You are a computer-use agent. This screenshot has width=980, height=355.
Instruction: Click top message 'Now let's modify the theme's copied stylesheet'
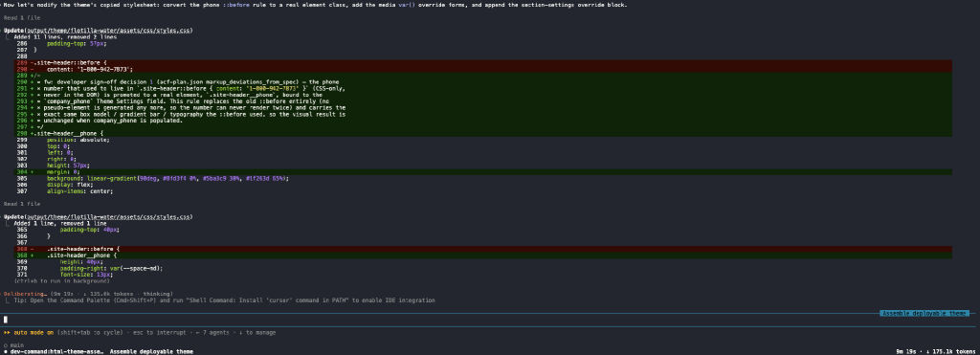coord(314,5)
